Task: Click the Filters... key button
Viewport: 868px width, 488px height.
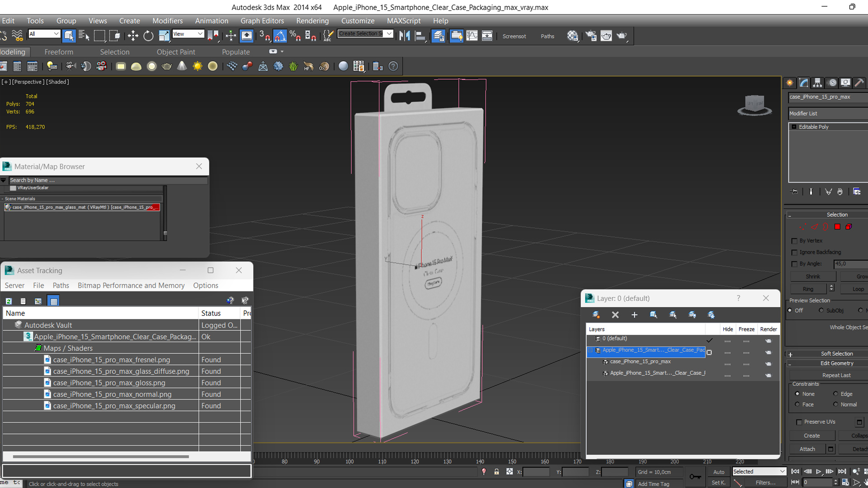Action: pos(766,483)
